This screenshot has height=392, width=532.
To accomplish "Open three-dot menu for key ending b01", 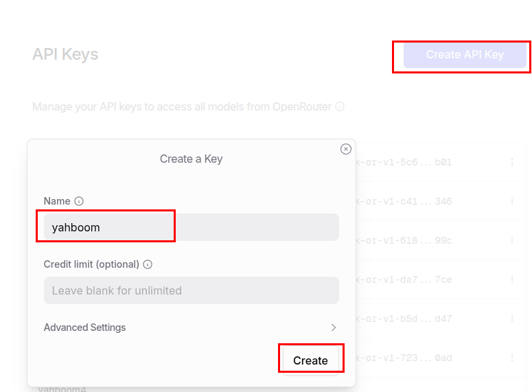I will [x=512, y=162].
